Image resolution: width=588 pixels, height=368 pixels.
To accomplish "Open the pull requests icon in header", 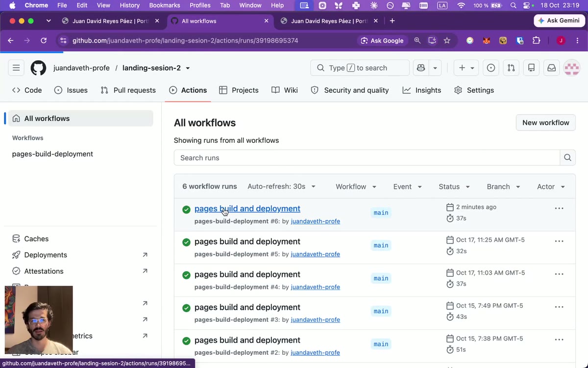I will (x=511, y=68).
